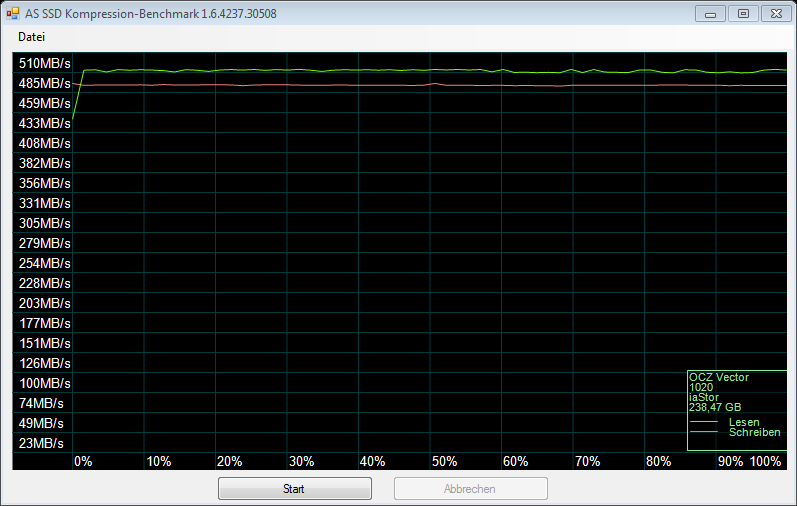The height and width of the screenshot is (506, 797).
Task: Click the 40% compression axis label
Action: point(373,462)
